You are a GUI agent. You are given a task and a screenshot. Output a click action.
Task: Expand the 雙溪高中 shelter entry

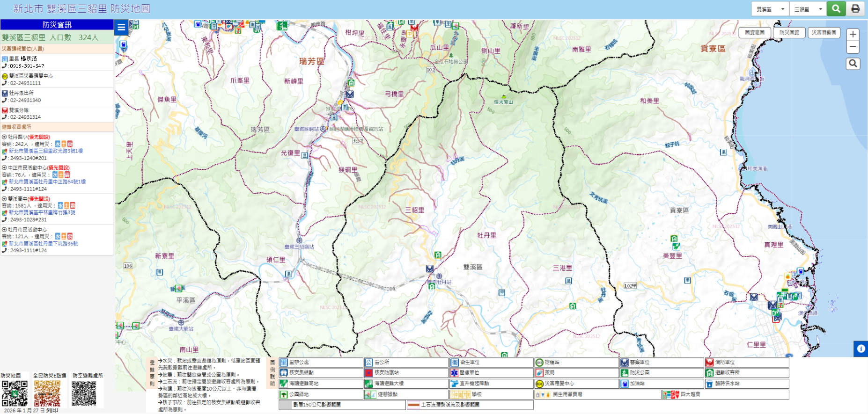pyautogui.click(x=4, y=199)
